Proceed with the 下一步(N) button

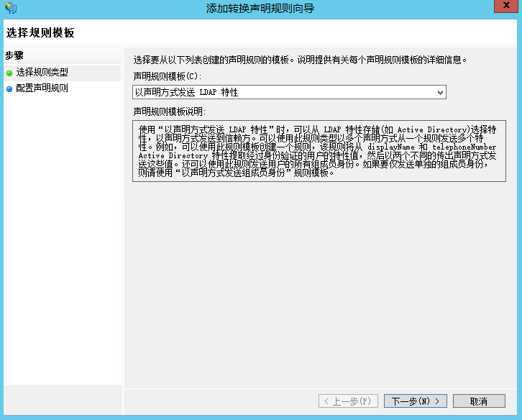click(x=416, y=401)
